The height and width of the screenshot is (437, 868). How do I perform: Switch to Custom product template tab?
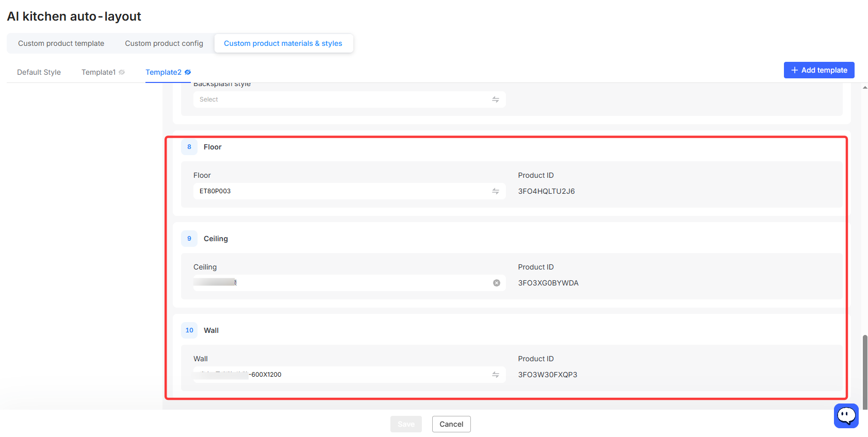pos(61,43)
